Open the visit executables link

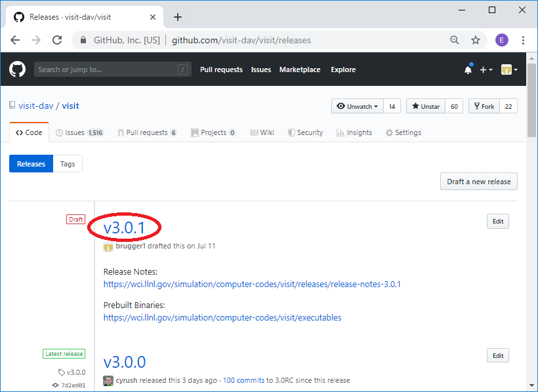pos(222,317)
